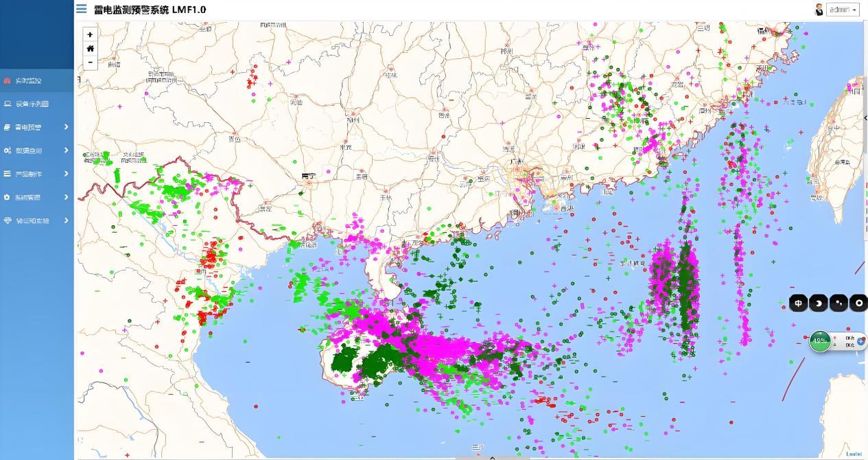
Task: Zoom out the map with minus button
Action: 90,62
